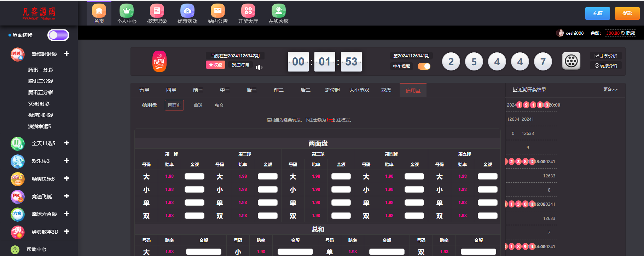Expand 欢乐快3 with the plus sign
Viewport: 644px width, 256px height.
[66, 160]
